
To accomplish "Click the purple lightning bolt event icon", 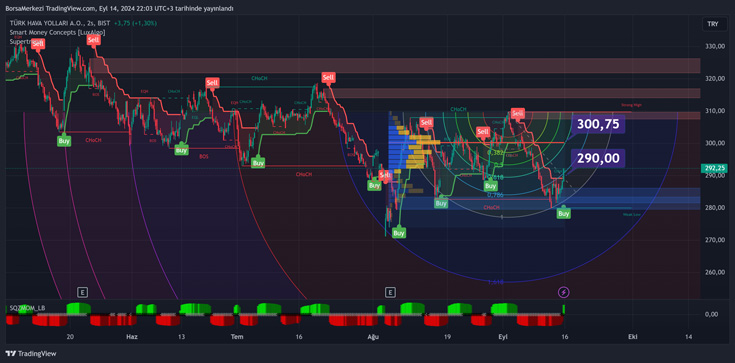I will pos(564,293).
